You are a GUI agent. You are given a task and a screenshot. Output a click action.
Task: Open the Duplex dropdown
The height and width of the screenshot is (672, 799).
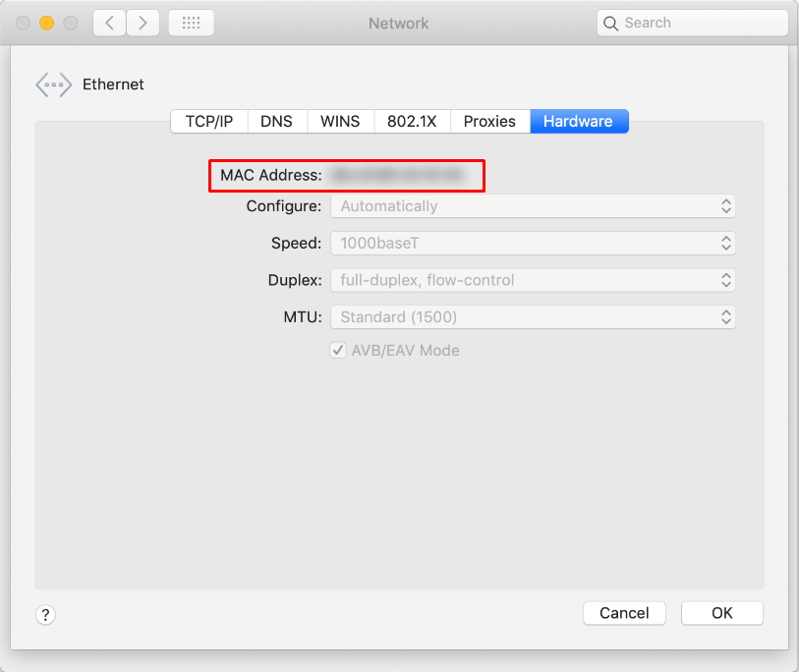pos(533,280)
